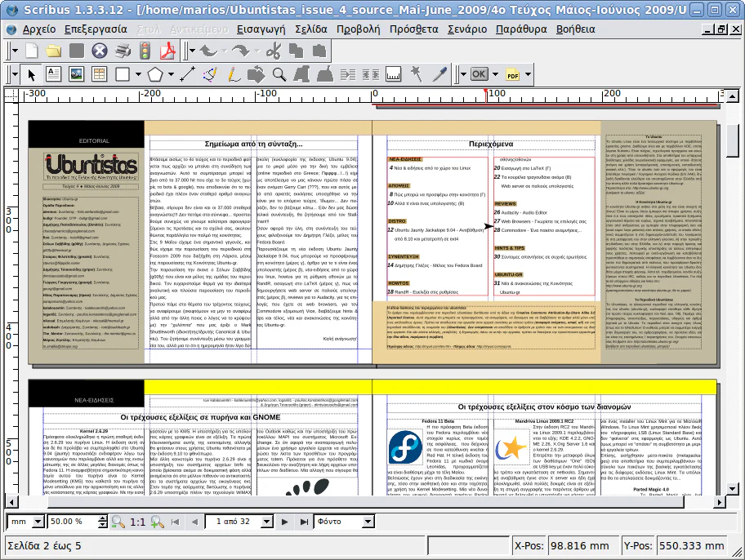Select the line drawing tool
This screenshot has width=745, height=560.
click(187, 74)
